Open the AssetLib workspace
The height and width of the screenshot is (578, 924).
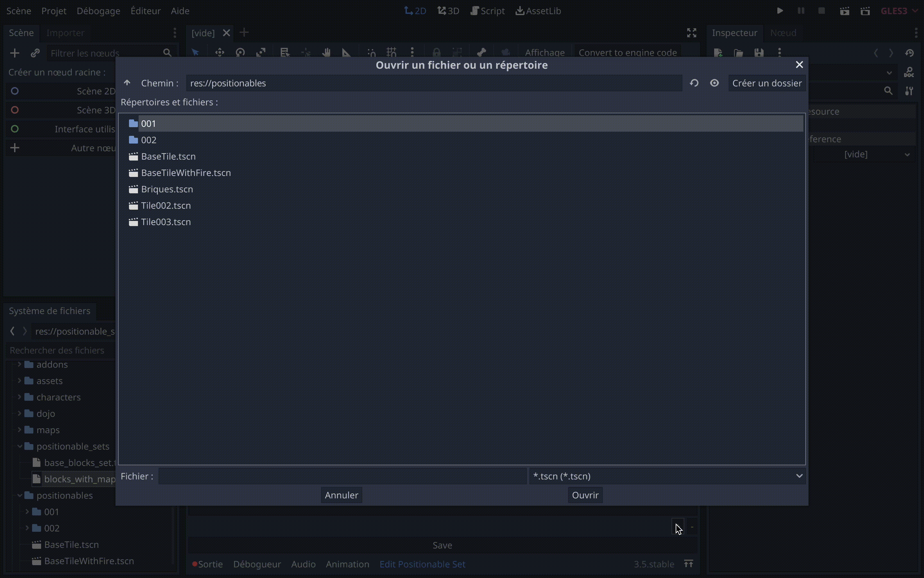538,11
